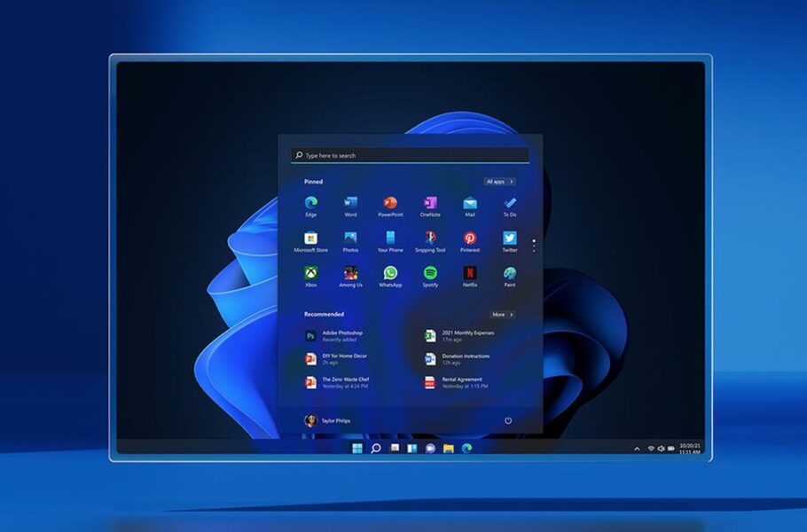Open the Chat icon on the taskbar
The width and height of the screenshot is (807, 532).
tap(430, 448)
